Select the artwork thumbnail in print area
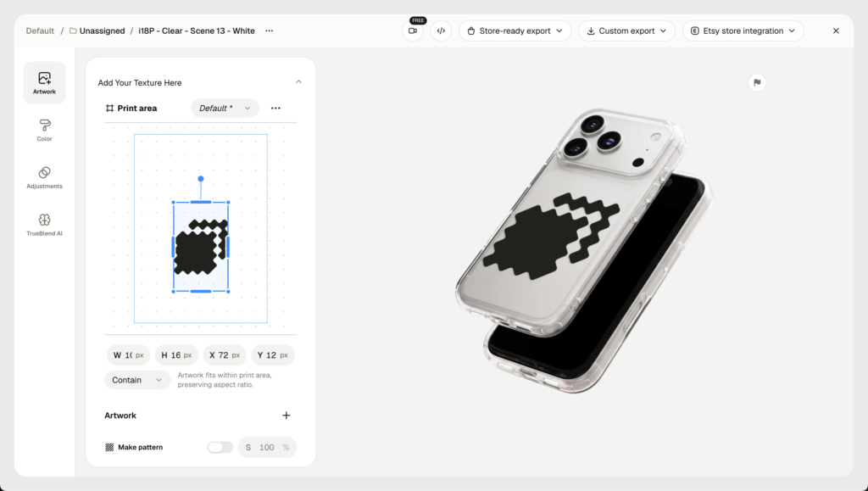This screenshot has height=491, width=868. point(201,247)
